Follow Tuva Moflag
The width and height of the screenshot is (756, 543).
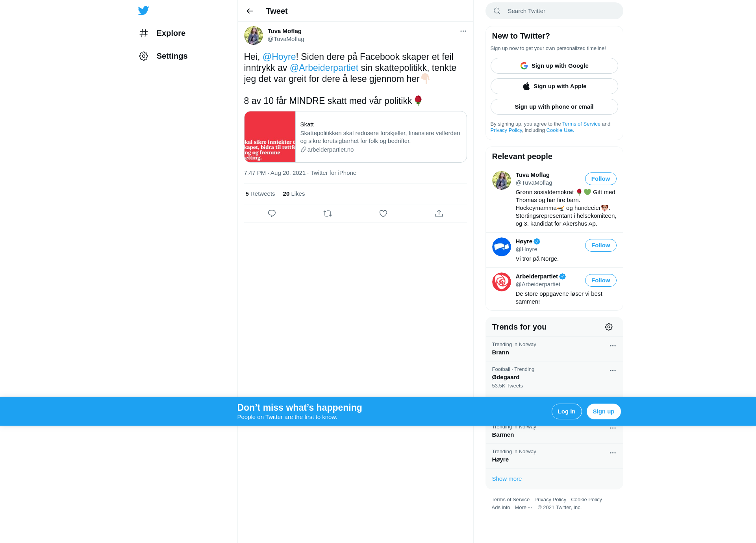pos(600,179)
